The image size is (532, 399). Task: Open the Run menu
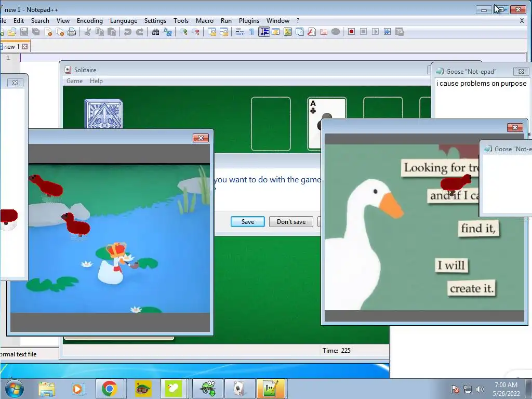226,21
